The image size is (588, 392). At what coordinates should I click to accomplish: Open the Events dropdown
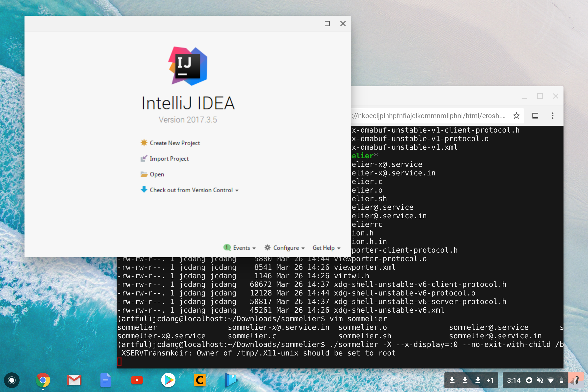coord(244,248)
